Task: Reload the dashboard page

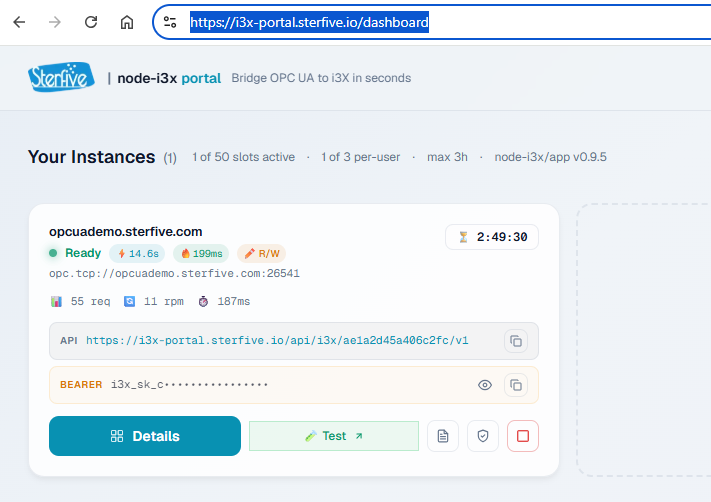Action: [x=91, y=22]
